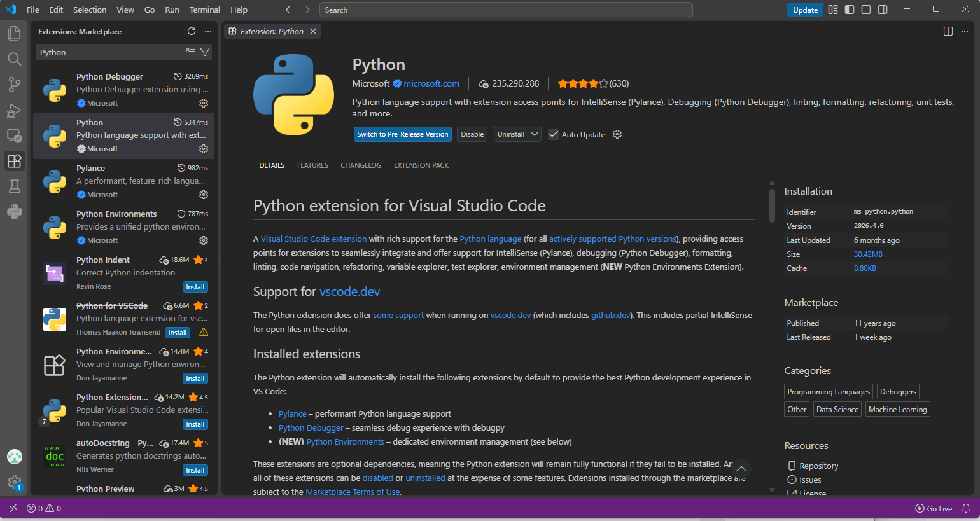
Task: Toggle the Auto Update checkbox
Action: pos(554,134)
